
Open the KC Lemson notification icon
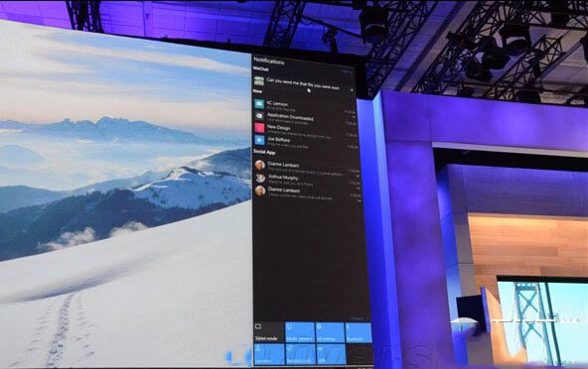(x=259, y=104)
